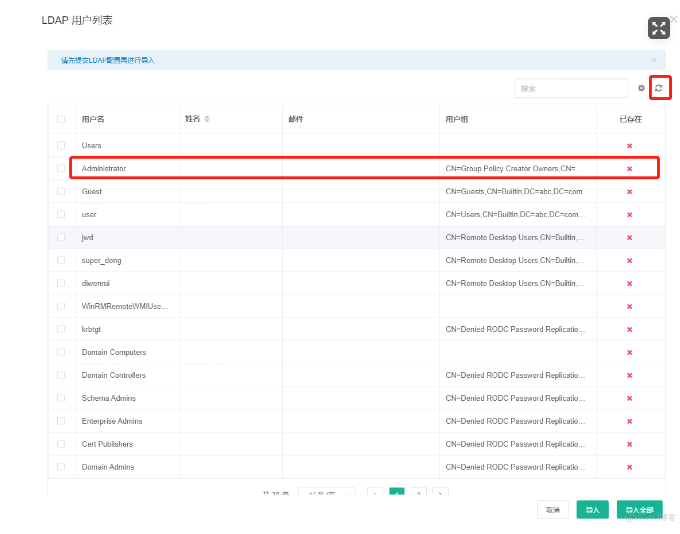
Task: Click red X status in krbtgt row
Action: tap(629, 329)
